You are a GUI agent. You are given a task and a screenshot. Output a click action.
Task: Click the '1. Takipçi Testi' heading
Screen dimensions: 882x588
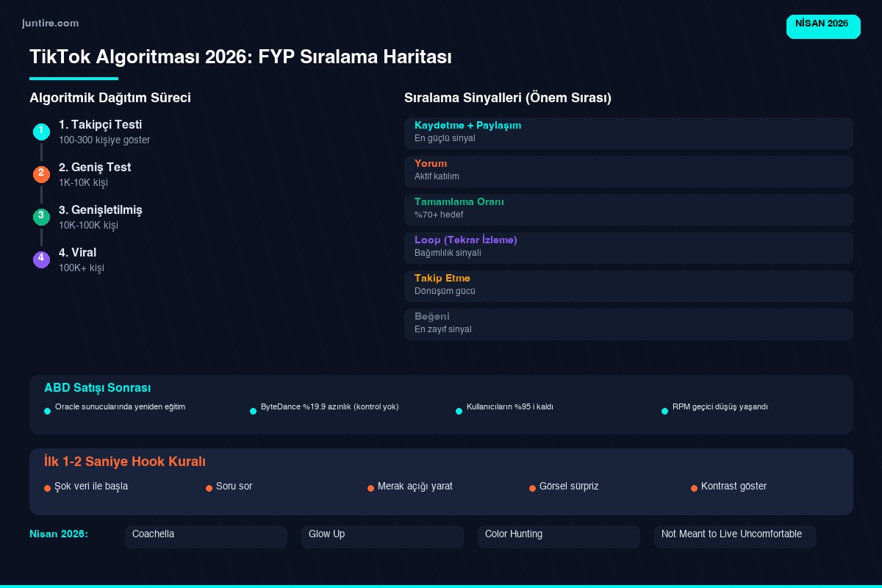tap(100, 125)
